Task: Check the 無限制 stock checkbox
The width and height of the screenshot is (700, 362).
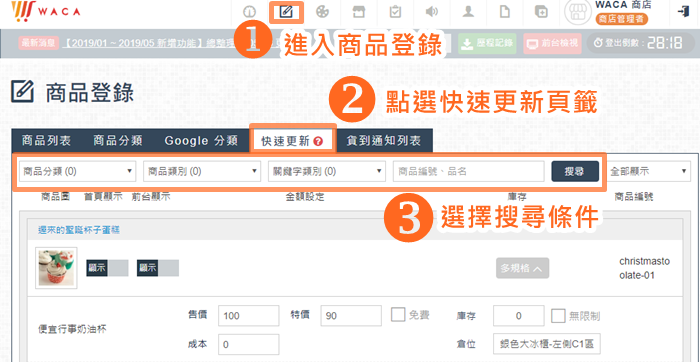Action: tap(558, 316)
